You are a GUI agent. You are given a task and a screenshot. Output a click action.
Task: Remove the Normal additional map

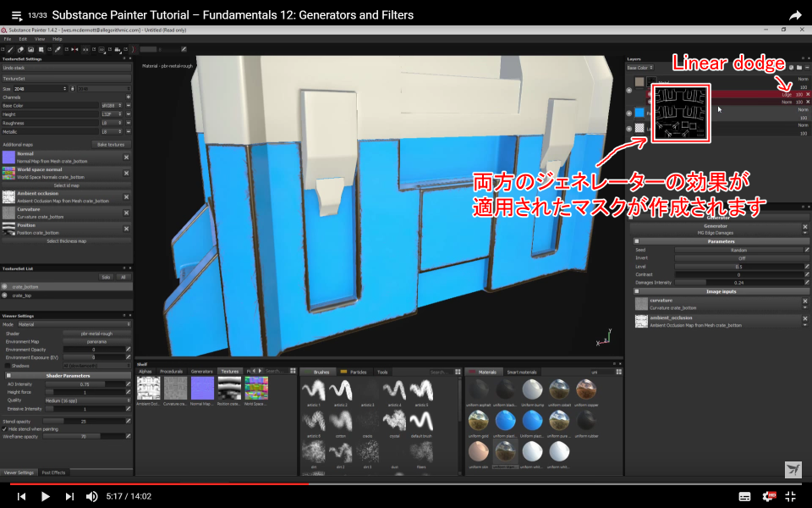pyautogui.click(x=126, y=157)
